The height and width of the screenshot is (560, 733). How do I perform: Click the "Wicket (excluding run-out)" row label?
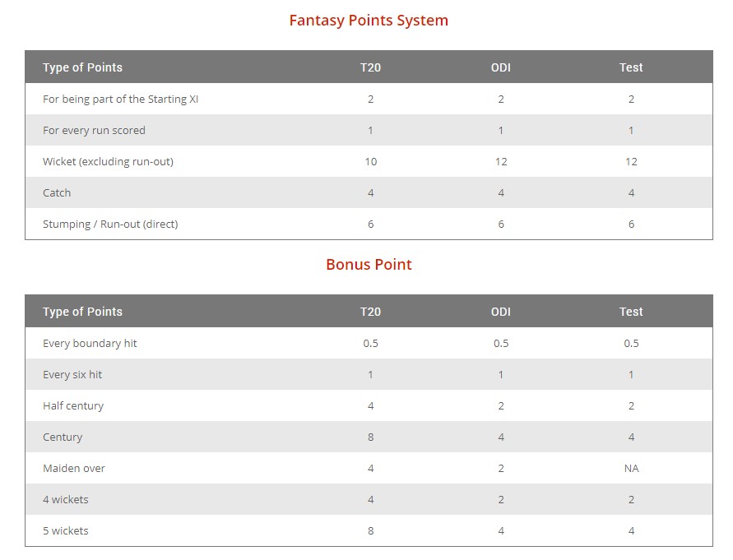[108, 162]
